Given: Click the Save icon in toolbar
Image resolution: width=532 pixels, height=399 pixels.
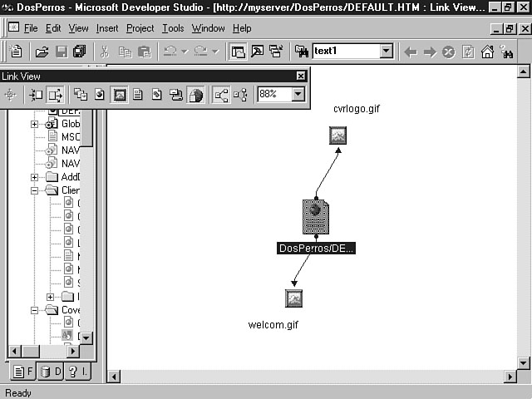Looking at the screenshot, I should [x=61, y=52].
